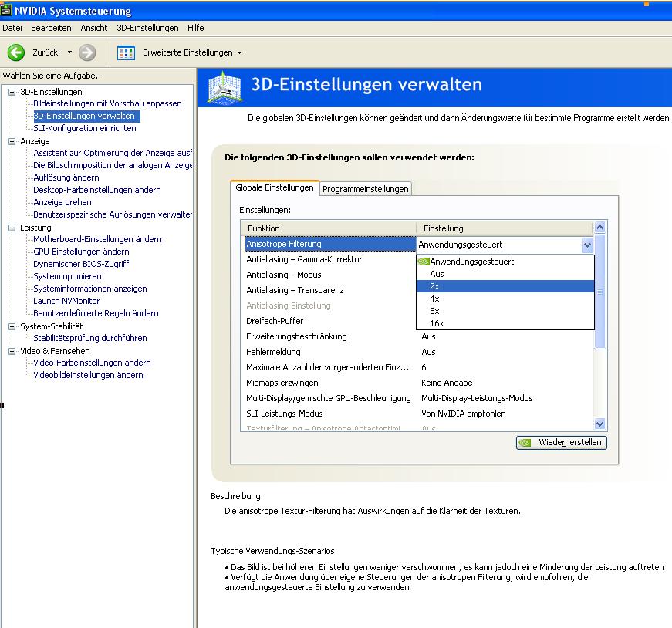Image resolution: width=672 pixels, height=628 pixels.
Task: Open the Datei menu
Action: (12, 28)
